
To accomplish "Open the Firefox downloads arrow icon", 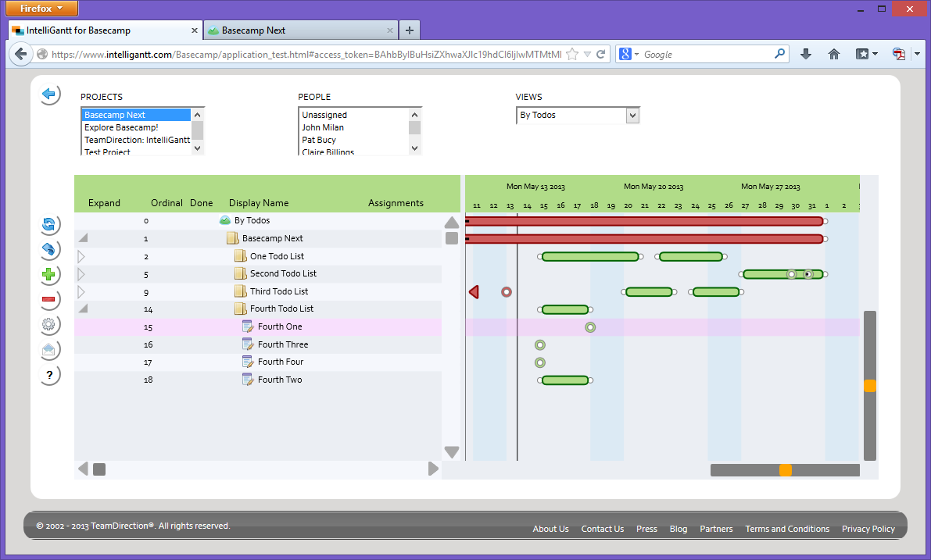I will click(x=806, y=54).
